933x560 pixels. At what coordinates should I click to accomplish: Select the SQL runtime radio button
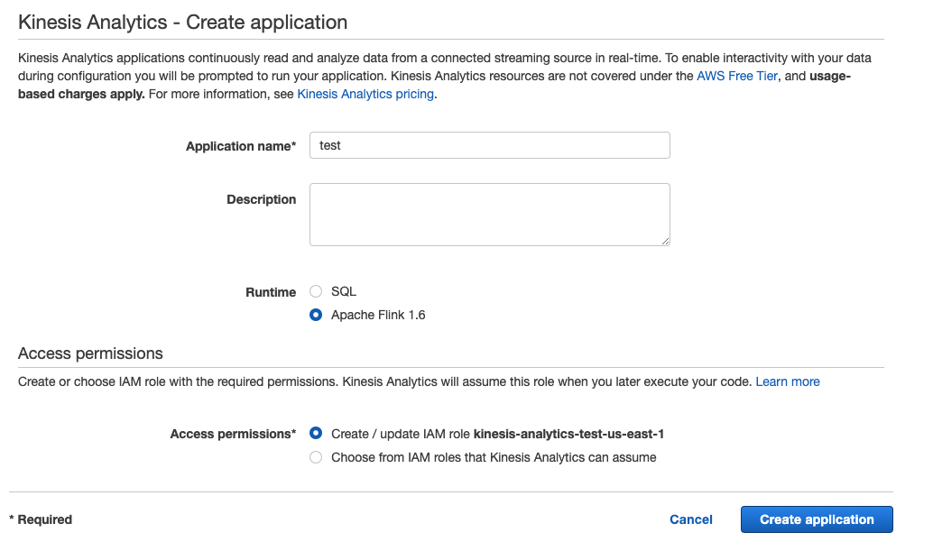pyautogui.click(x=316, y=291)
